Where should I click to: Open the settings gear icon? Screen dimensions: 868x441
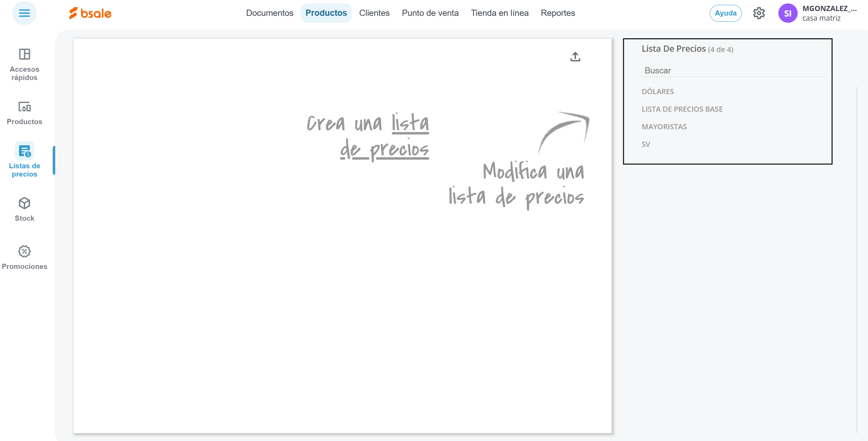coord(759,13)
